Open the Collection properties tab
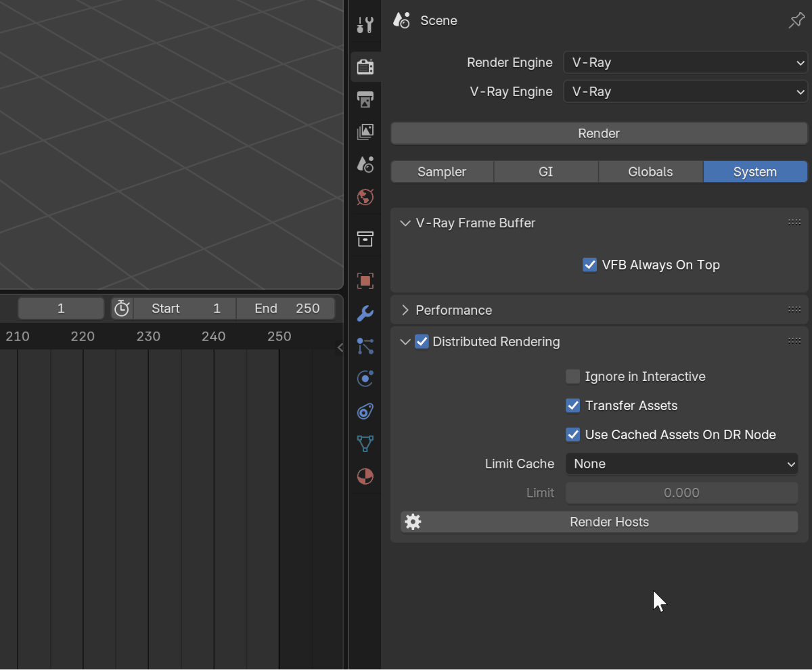 pyautogui.click(x=365, y=239)
